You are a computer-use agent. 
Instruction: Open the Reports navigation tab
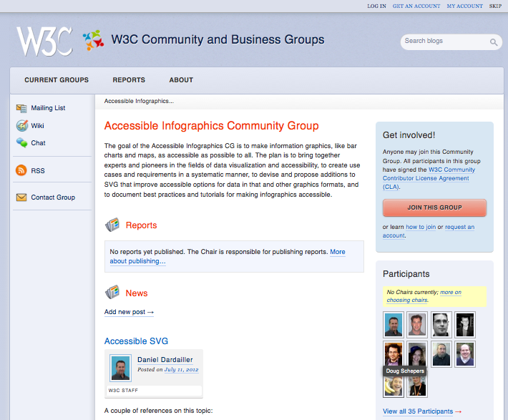click(129, 80)
